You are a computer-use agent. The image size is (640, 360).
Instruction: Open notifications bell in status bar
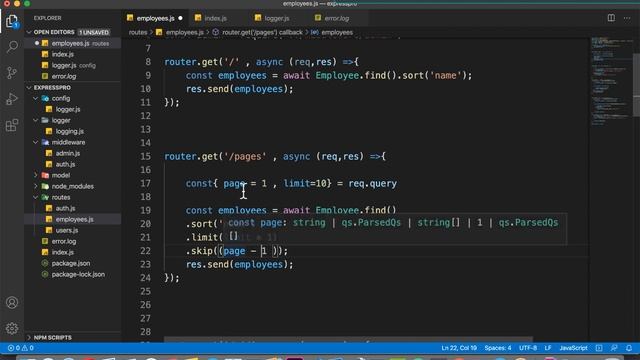(x=629, y=348)
